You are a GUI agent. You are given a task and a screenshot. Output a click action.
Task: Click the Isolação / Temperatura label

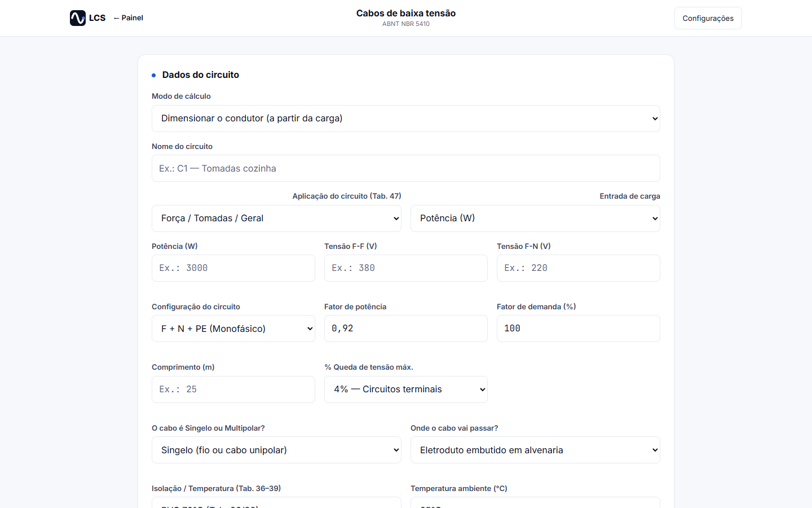216,488
